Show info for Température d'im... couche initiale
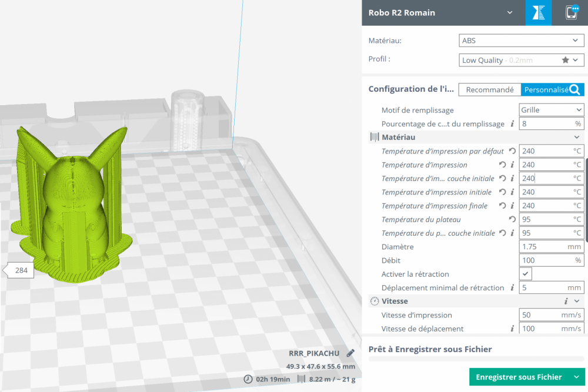Screen dimensions: 588x392 (512, 179)
